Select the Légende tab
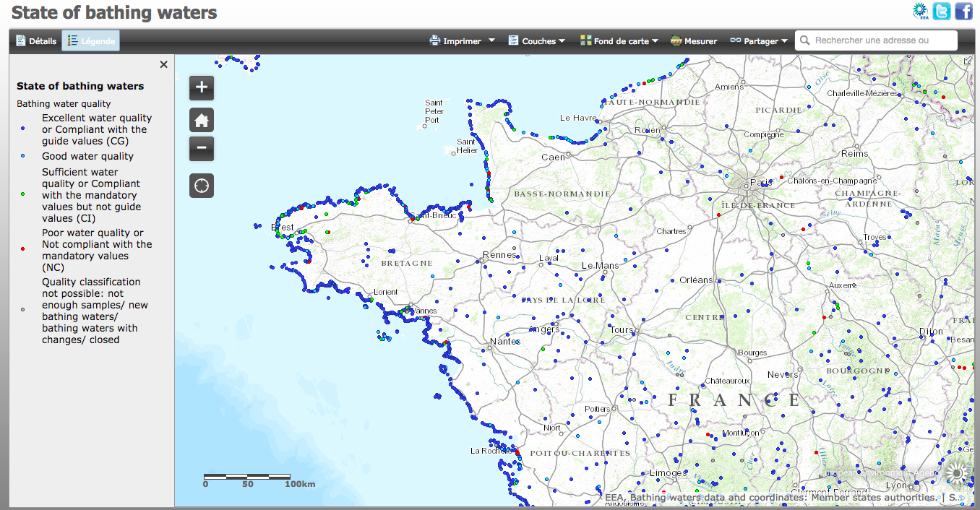The width and height of the screenshot is (980, 510). pos(91,41)
